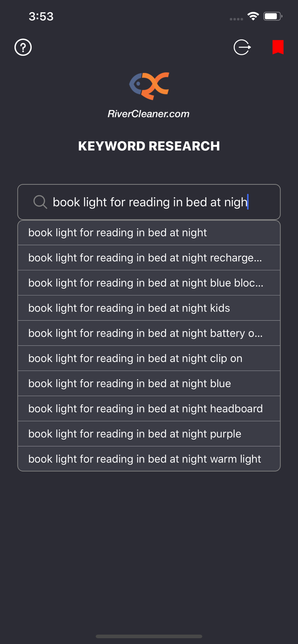Screen dimensions: 298x644
Task: Select the 'night blue bloc...' suggestion
Action: point(149,283)
